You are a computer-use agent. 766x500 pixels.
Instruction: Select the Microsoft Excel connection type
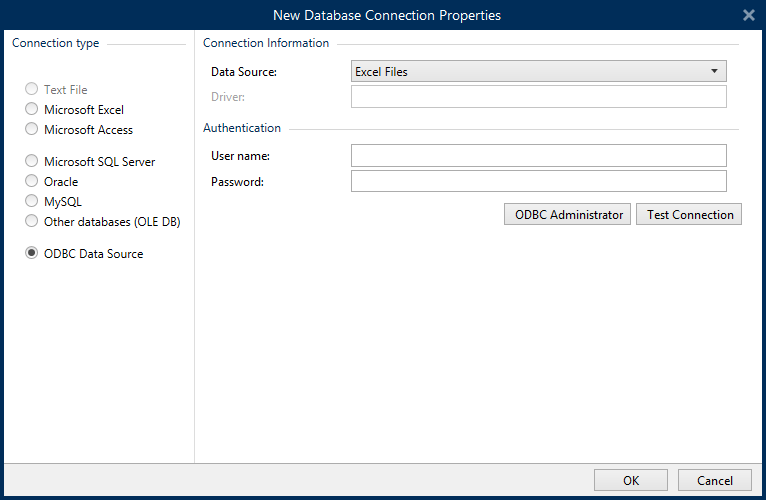(x=33, y=110)
